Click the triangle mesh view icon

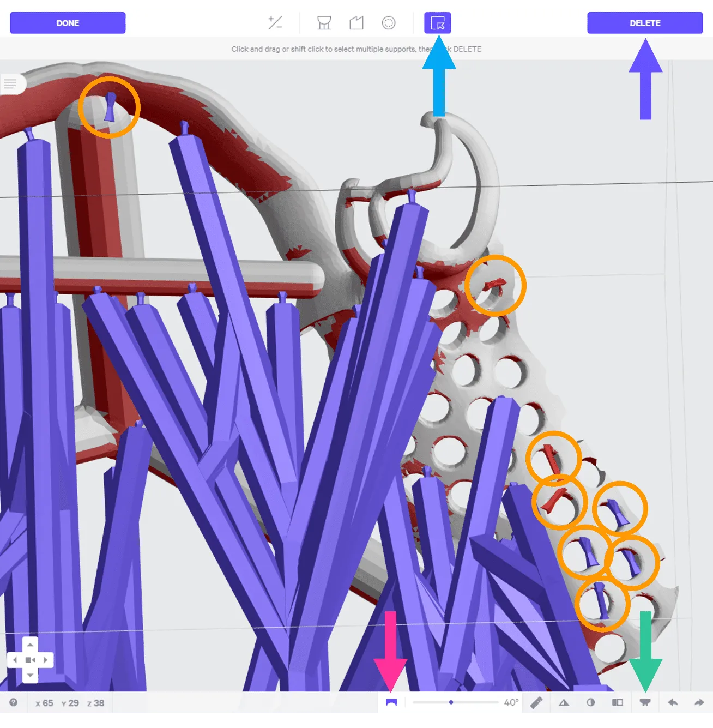564,702
